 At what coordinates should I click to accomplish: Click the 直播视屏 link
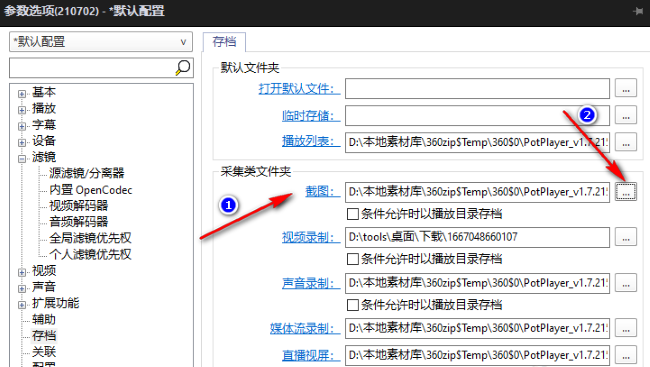tap(311, 355)
